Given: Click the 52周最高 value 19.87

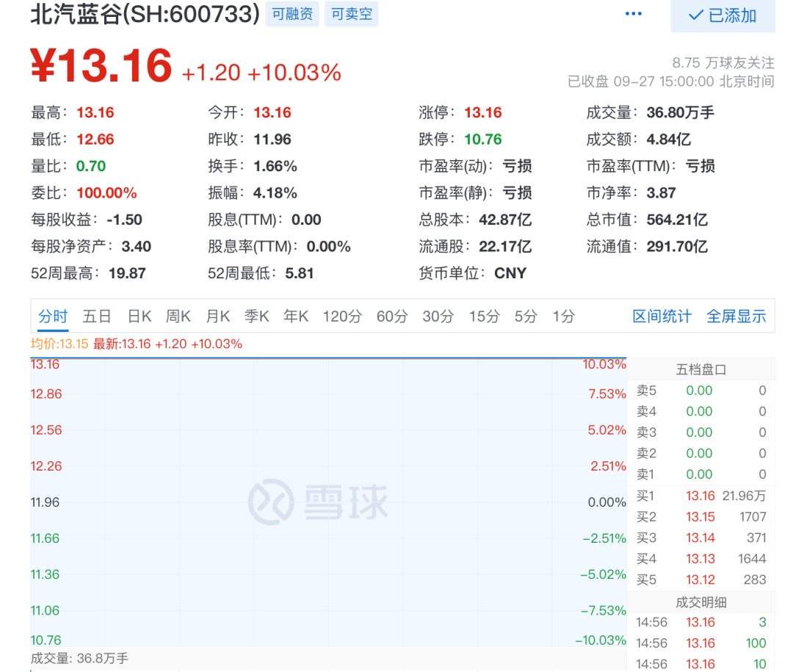Looking at the screenshot, I should [x=127, y=273].
